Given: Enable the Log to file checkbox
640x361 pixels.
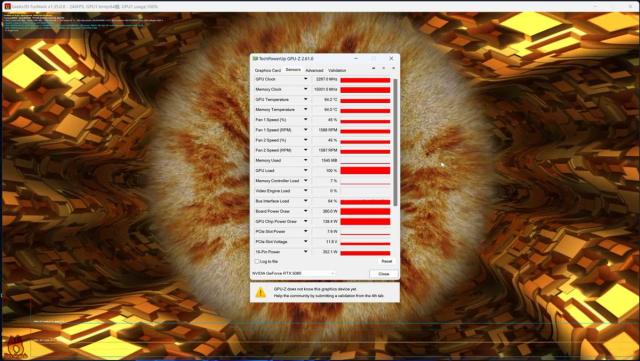Looking at the screenshot, I should click(x=257, y=261).
